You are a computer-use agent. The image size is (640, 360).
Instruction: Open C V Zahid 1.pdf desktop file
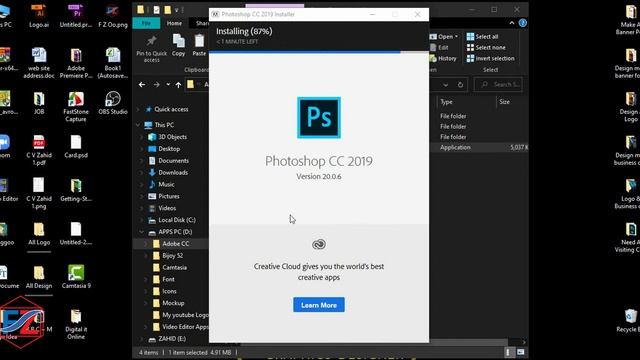39,150
